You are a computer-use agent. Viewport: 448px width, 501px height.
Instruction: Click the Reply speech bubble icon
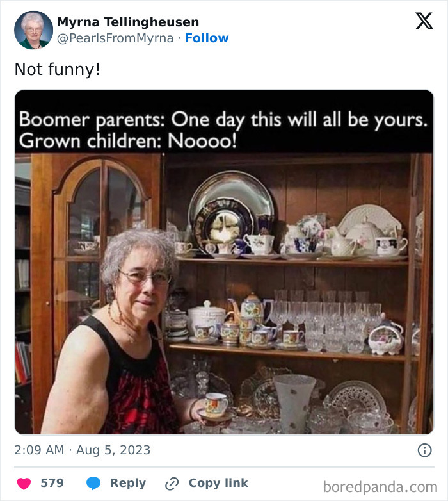(x=93, y=484)
